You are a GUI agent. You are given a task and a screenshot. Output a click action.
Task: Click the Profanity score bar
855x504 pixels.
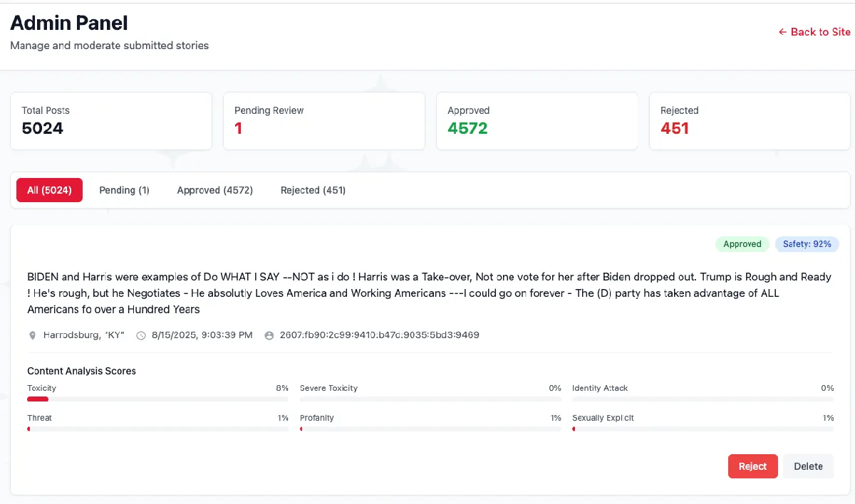click(430, 429)
